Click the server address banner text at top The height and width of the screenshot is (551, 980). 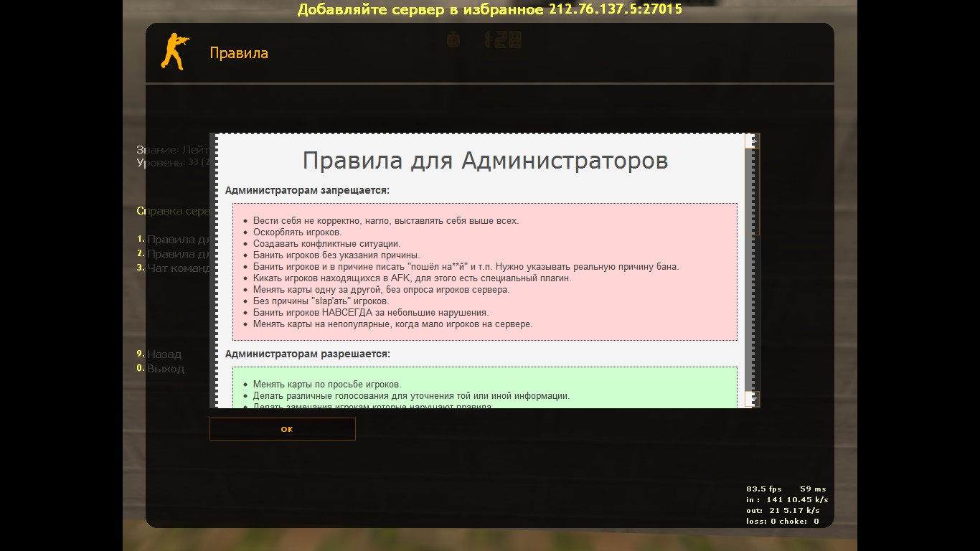click(490, 9)
